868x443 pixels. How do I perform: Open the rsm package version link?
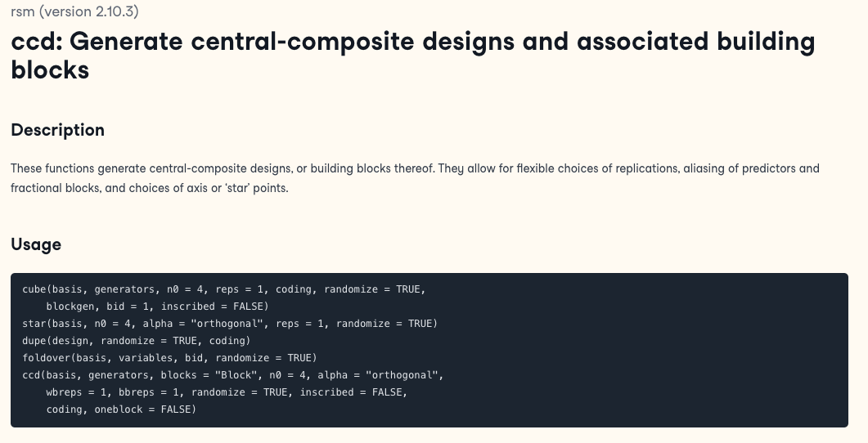[74, 11]
